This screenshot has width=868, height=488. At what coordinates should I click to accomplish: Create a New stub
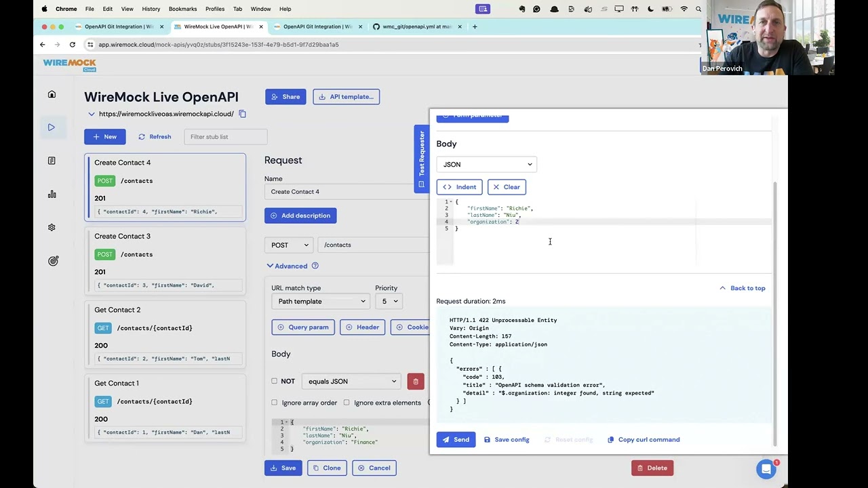(104, 137)
